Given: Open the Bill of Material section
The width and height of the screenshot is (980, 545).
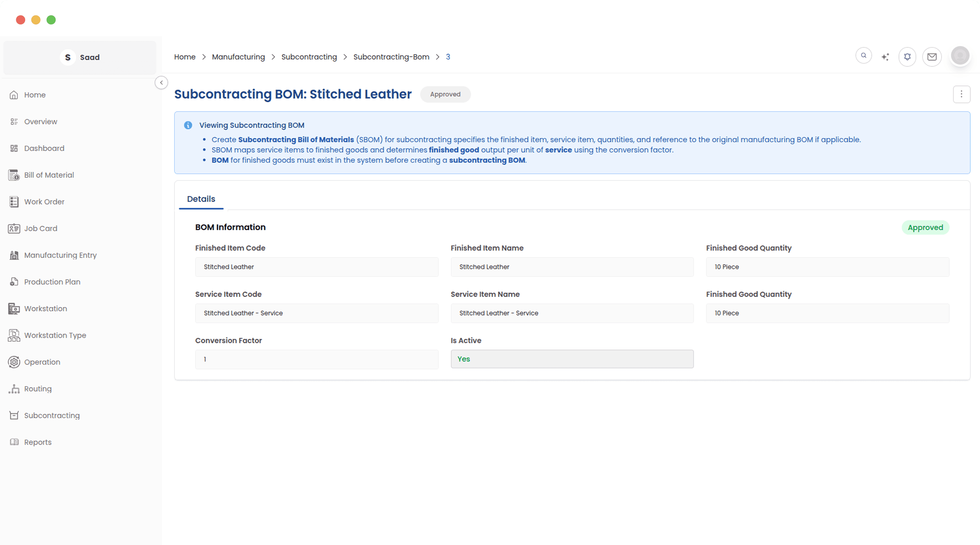Looking at the screenshot, I should 49,175.
